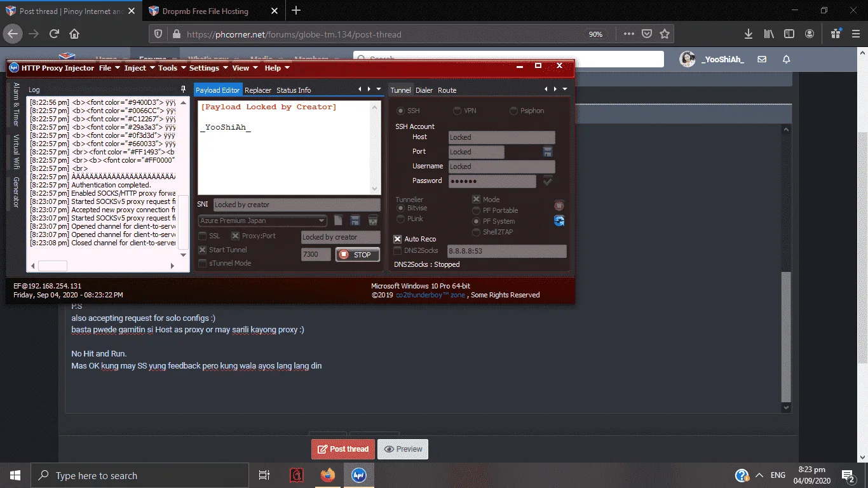The height and width of the screenshot is (488, 868).
Task: Open the notification center icon in the taskbar
Action: coord(848,475)
